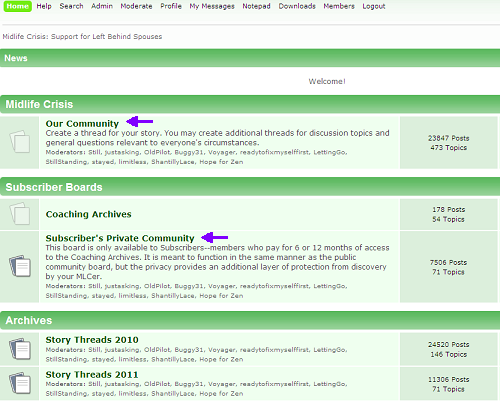Select Downloads in the top menu
500x401 pixels.
(x=297, y=6)
